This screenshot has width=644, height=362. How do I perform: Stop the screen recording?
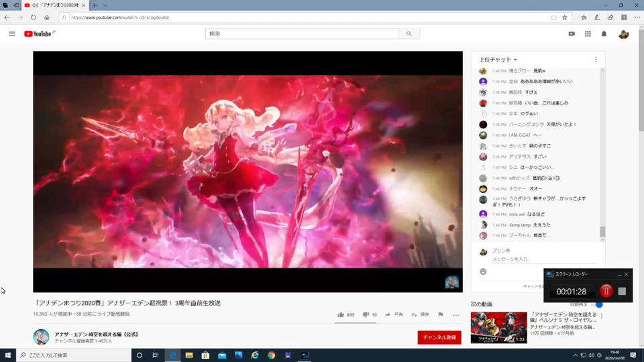coord(622,291)
